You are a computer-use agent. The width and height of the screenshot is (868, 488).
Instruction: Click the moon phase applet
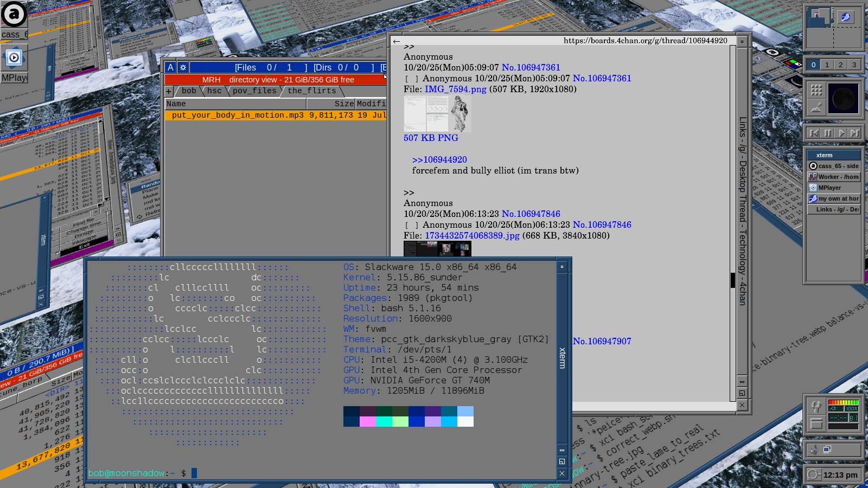point(844,99)
